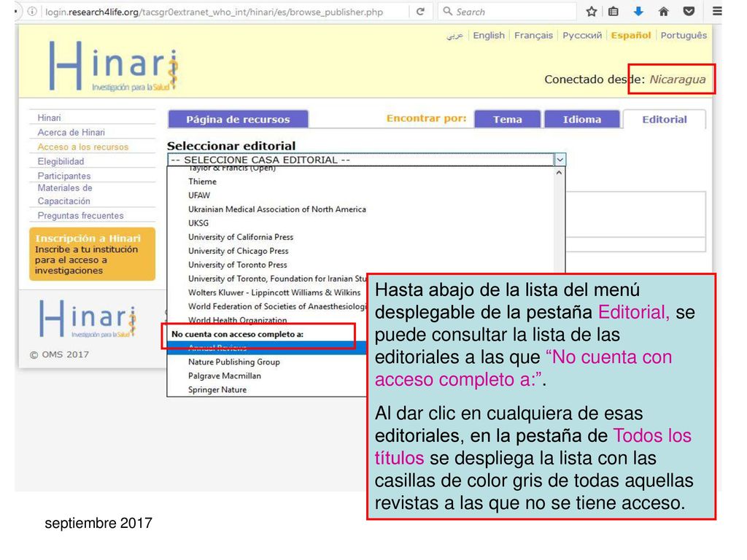Open the Página de recursos tab
Viewport: 747px width, 560px height.
(x=238, y=119)
